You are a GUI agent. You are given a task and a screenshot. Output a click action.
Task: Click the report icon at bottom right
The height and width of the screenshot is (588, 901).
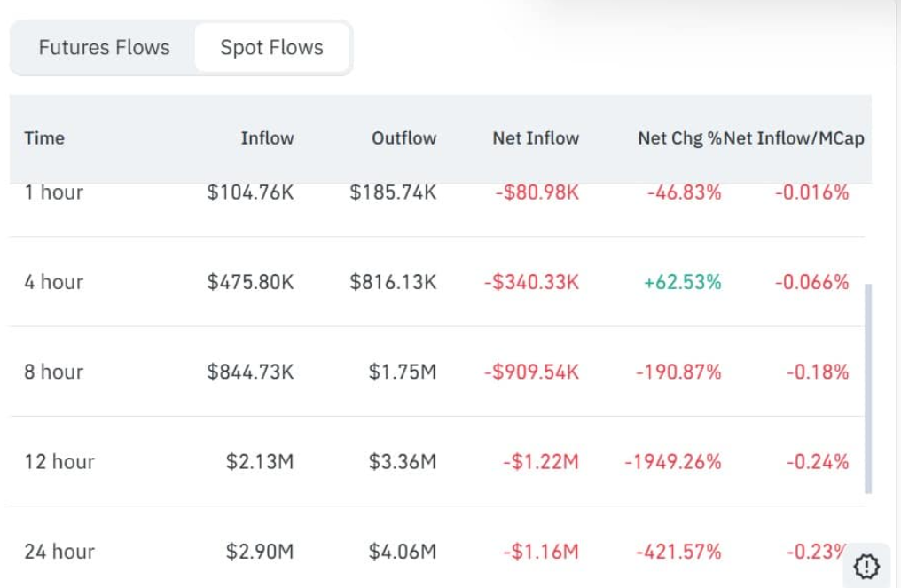coord(867,564)
